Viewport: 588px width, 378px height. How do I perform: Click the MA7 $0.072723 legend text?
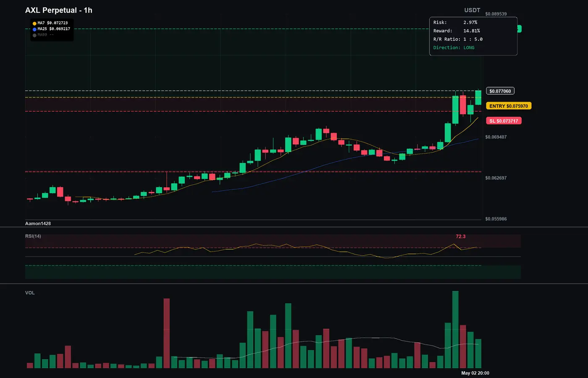(52, 23)
